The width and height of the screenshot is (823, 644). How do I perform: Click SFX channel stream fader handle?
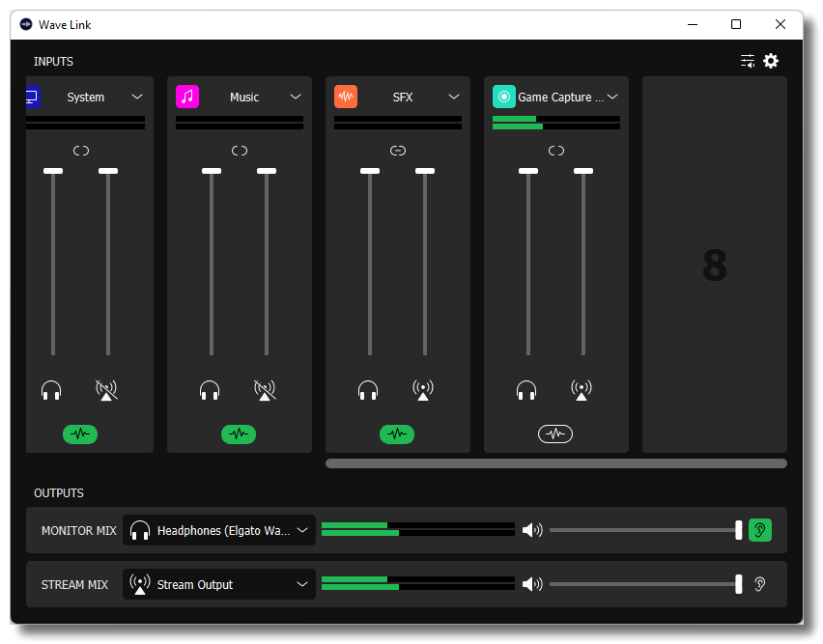pos(425,171)
